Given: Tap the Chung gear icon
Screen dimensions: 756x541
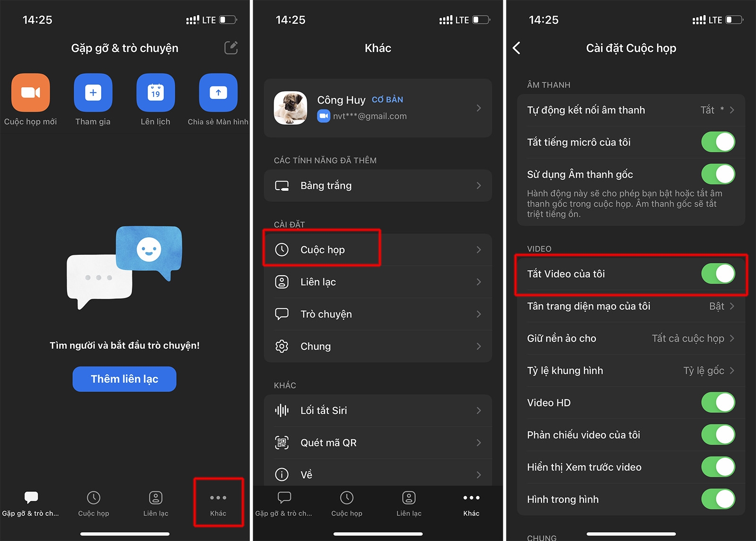Looking at the screenshot, I should click(x=282, y=346).
